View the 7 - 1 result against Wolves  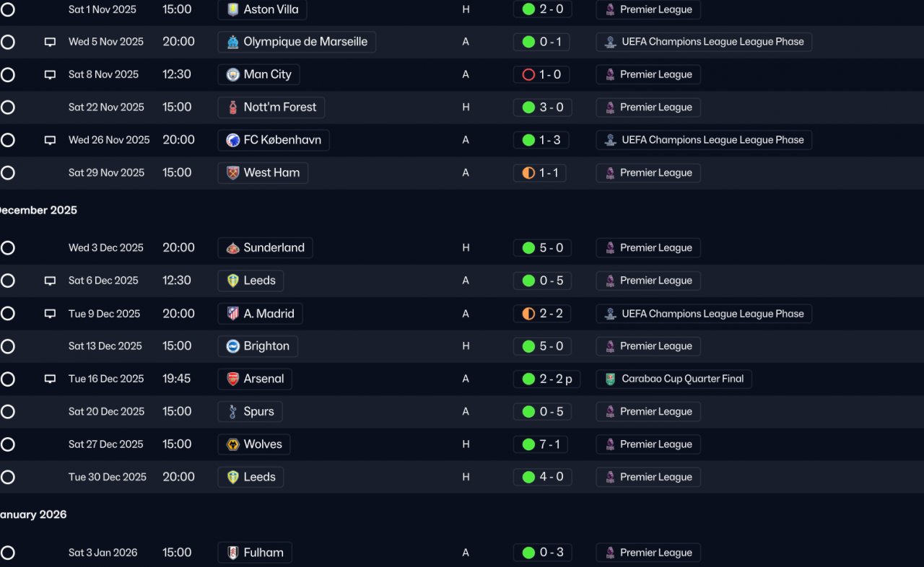(541, 444)
